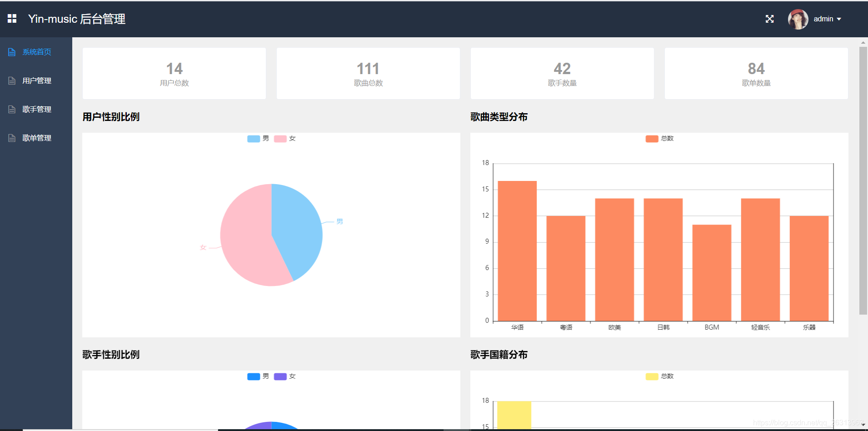Viewport: 868px width, 431px height.
Task: Click the 系统首页 document icon
Action: point(12,52)
